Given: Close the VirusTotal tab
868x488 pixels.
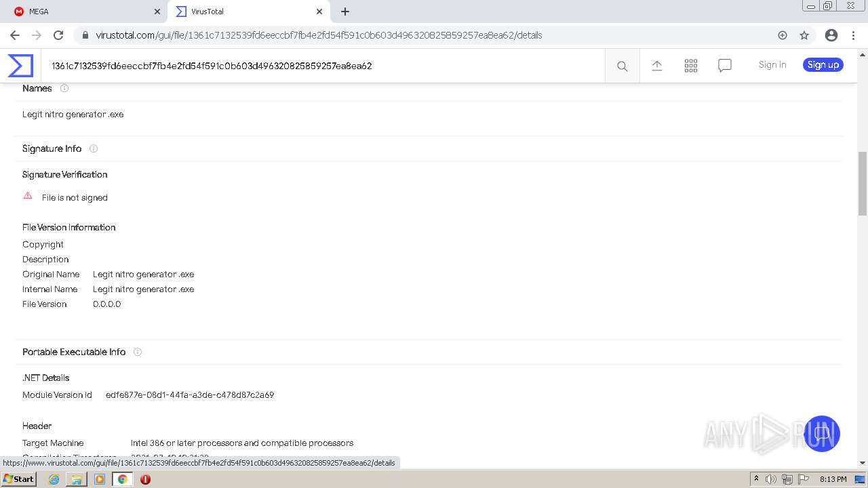Looking at the screenshot, I should (x=319, y=12).
